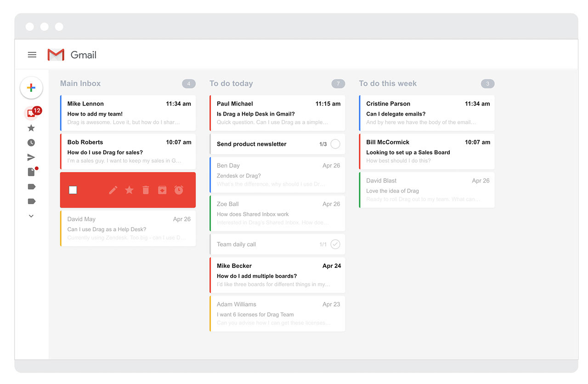
Task: Click the star icon on red card
Action: pyautogui.click(x=130, y=190)
